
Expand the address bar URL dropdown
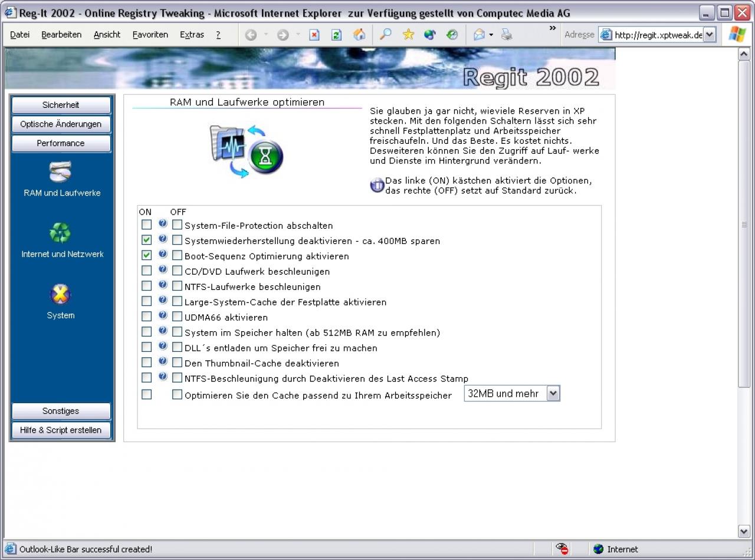[x=710, y=35]
